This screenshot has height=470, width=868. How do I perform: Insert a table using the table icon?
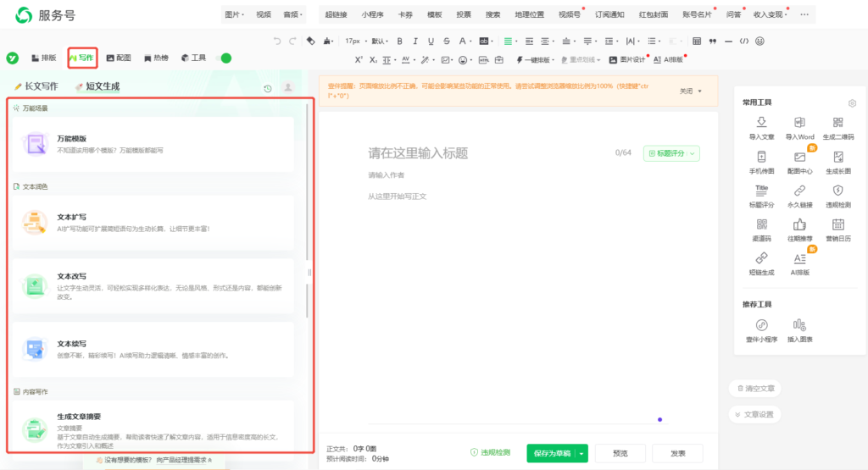697,41
